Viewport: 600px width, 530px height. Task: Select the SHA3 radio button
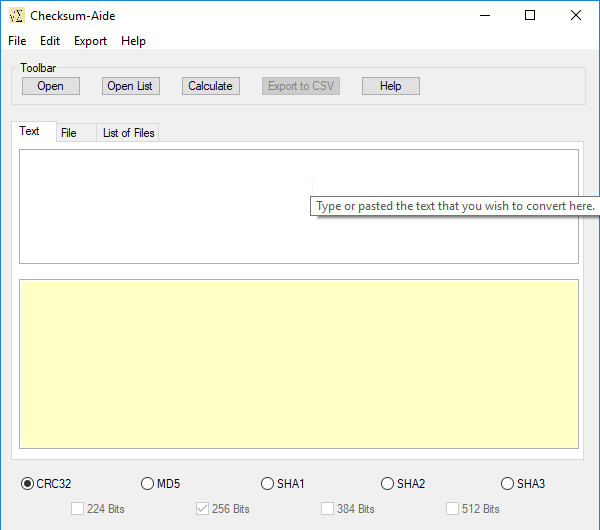[x=523, y=484]
